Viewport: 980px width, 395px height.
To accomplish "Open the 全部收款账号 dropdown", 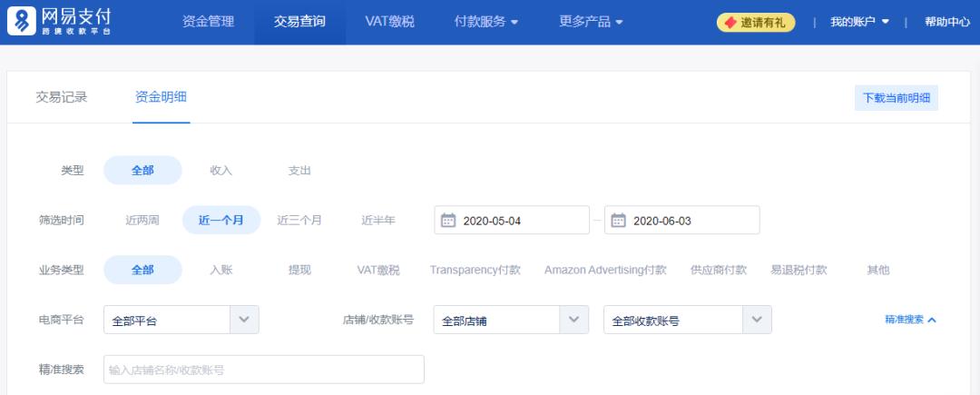I will (688, 320).
